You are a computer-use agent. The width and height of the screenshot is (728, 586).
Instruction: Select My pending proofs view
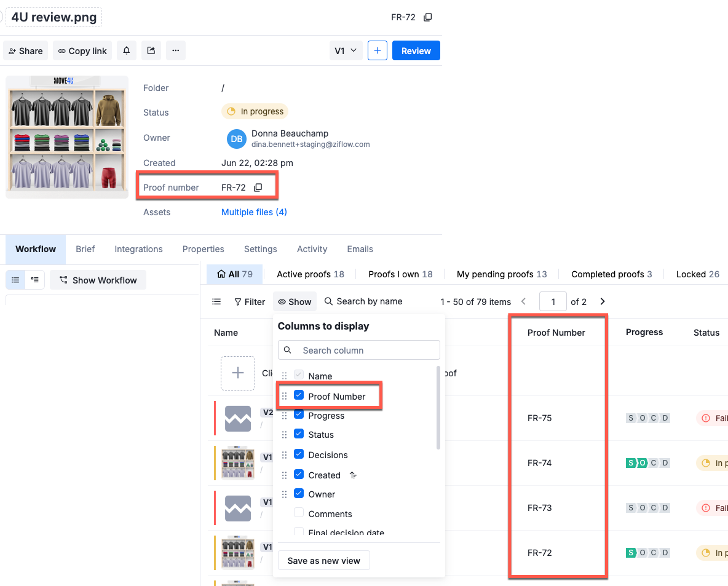click(x=502, y=274)
